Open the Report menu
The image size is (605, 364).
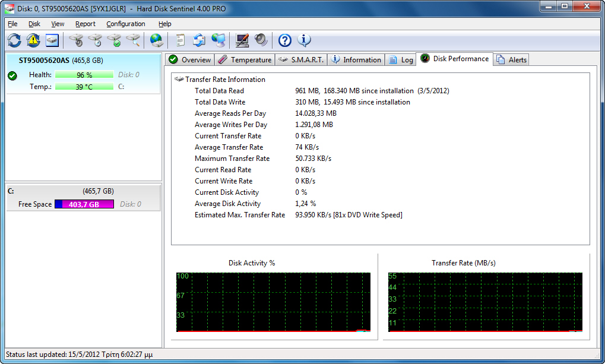pos(85,24)
